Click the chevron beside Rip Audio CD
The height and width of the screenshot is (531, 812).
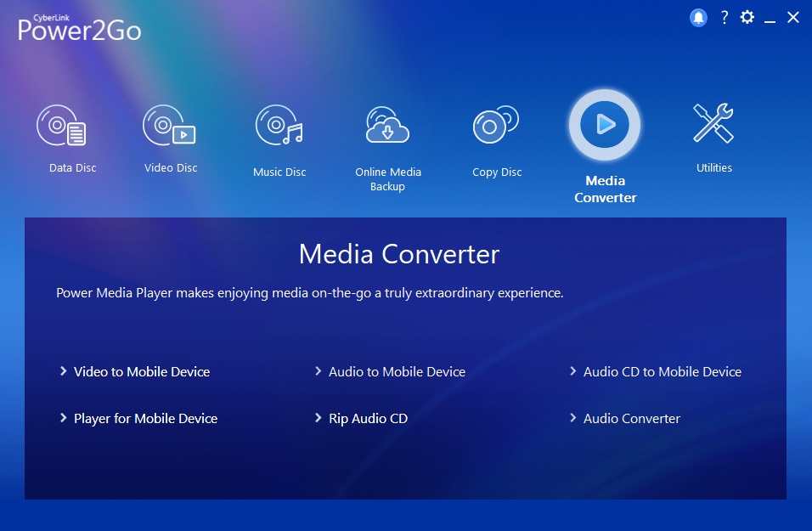click(x=318, y=417)
